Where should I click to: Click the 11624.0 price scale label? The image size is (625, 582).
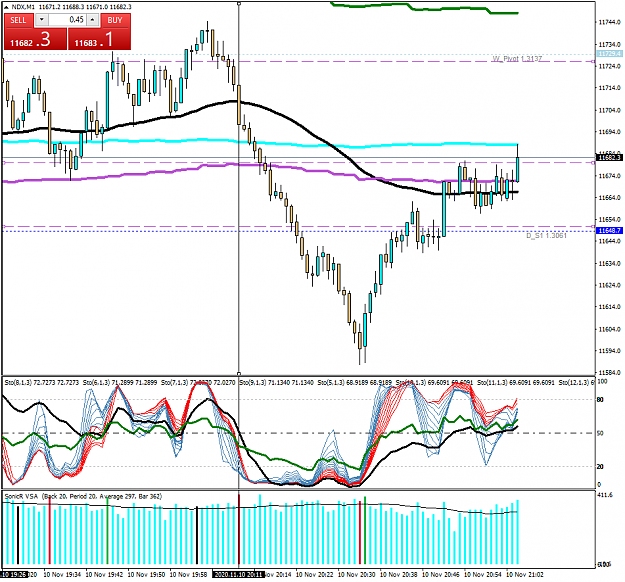610,285
